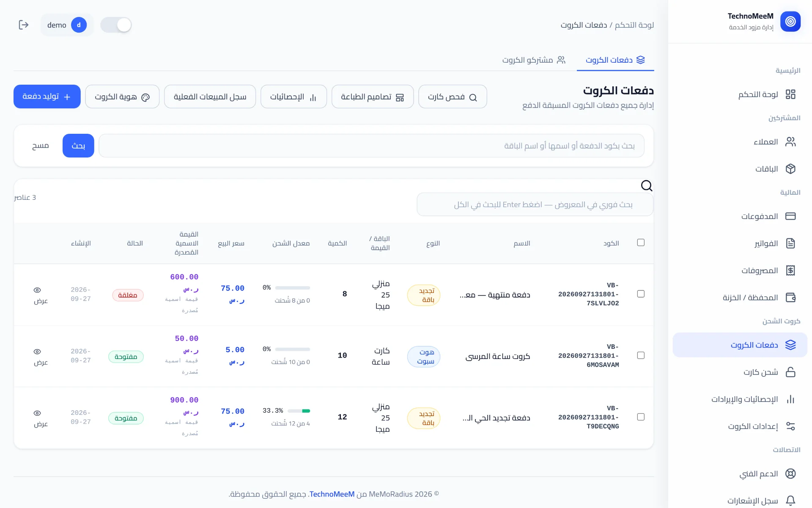Open الإحصائيات والإيرادات in the sidebar
This screenshot has width=812, height=508.
point(740,399)
